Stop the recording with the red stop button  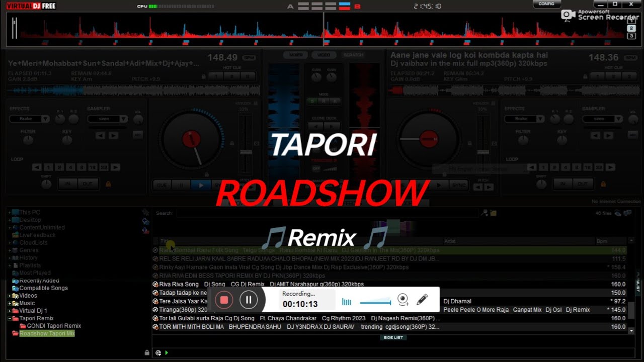[224, 300]
